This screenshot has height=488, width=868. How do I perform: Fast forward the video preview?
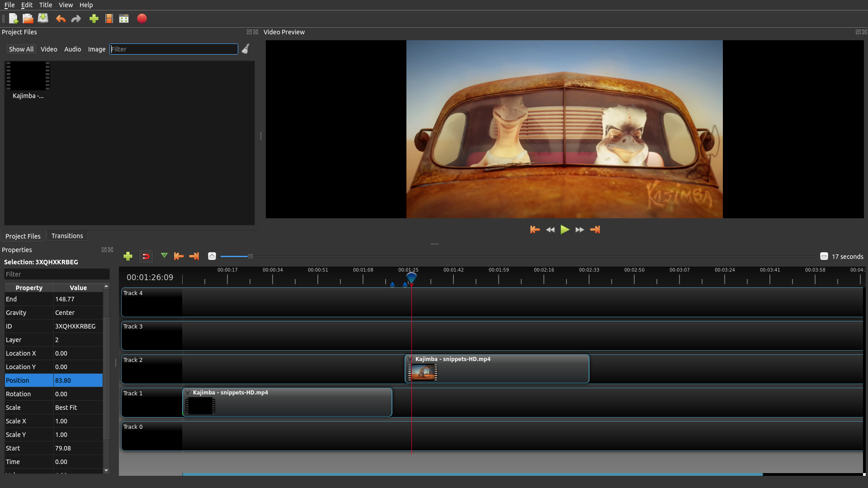[580, 230]
